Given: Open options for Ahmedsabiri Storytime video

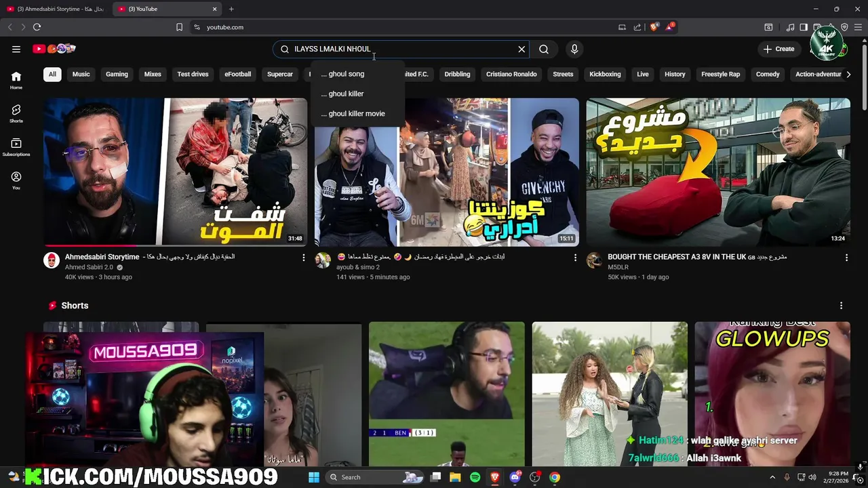Looking at the screenshot, I should tap(303, 258).
